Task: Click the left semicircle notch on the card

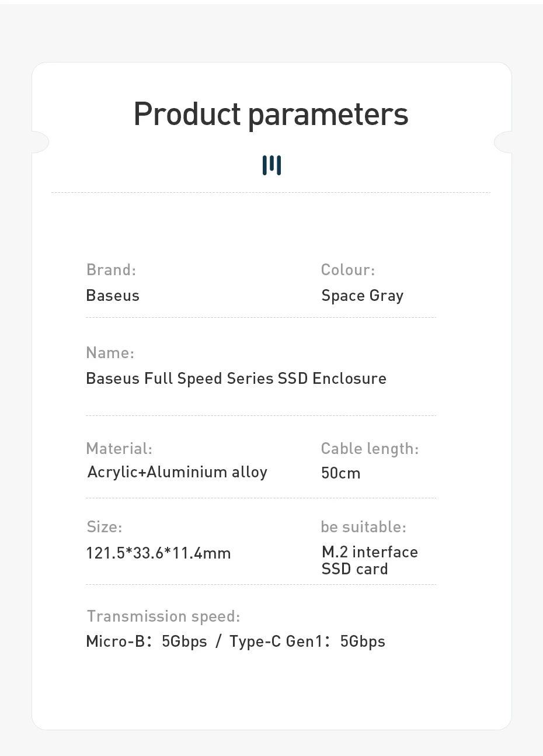Action: (x=40, y=142)
